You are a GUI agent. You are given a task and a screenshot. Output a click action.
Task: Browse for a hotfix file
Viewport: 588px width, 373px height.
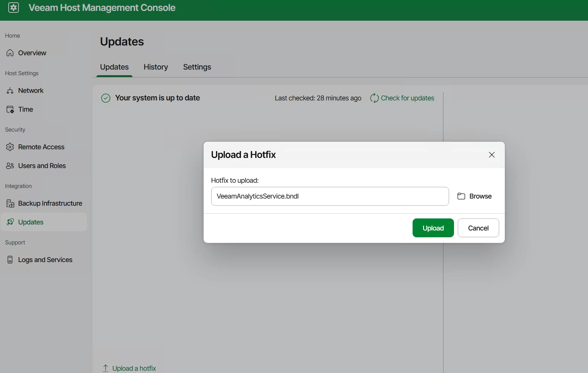tap(475, 196)
